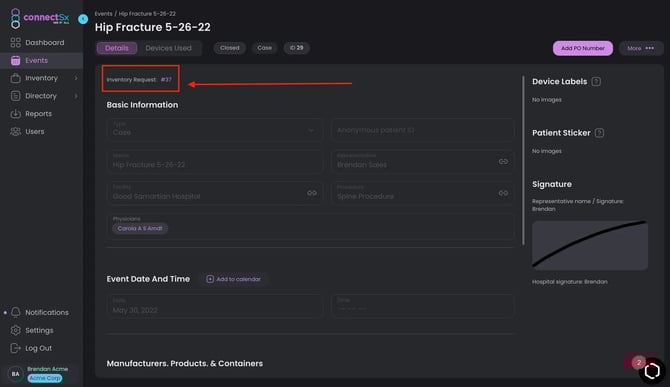
Task: Click the Inventory bag icon
Action: (15, 78)
